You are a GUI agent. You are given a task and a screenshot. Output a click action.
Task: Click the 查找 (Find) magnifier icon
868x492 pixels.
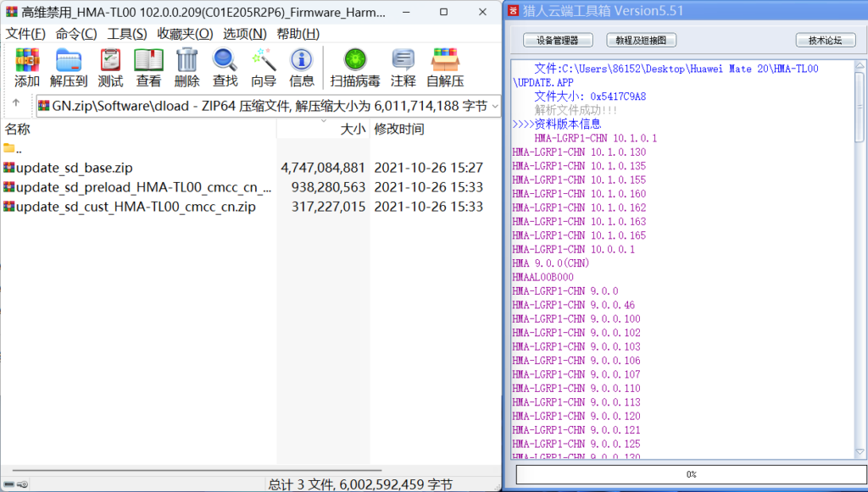click(225, 60)
